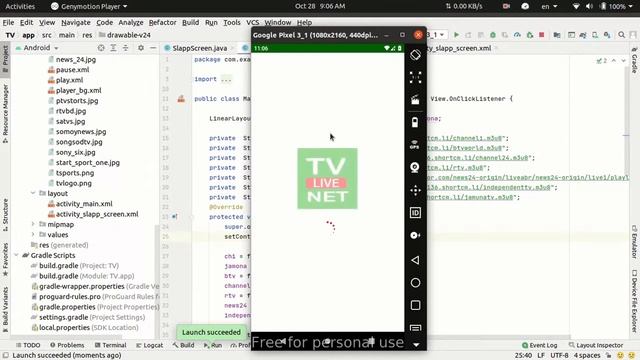The height and width of the screenshot is (360, 640).
Task: Open Project side tool window
Action: point(5,59)
